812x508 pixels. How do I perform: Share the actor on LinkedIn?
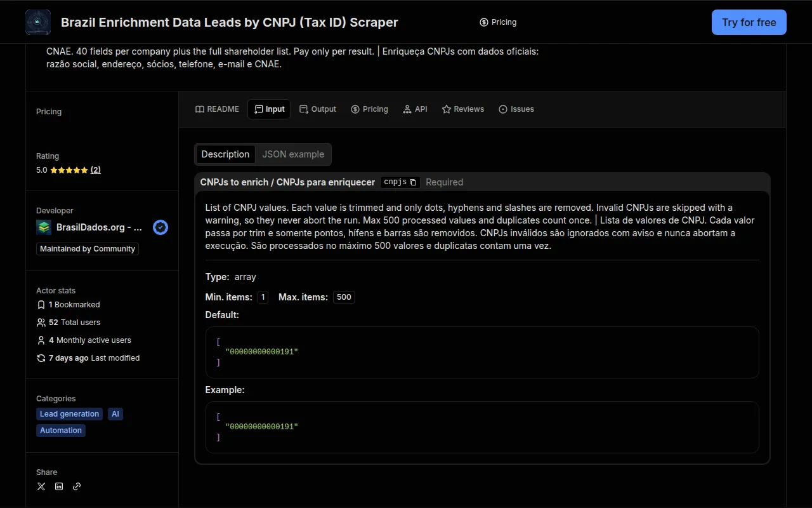(x=59, y=486)
